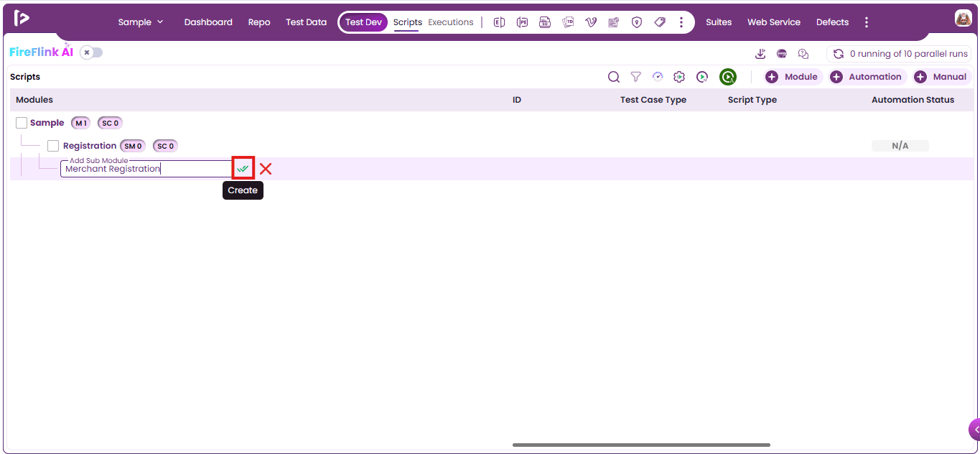
Task: Check the Sample module checkbox
Action: pos(22,123)
